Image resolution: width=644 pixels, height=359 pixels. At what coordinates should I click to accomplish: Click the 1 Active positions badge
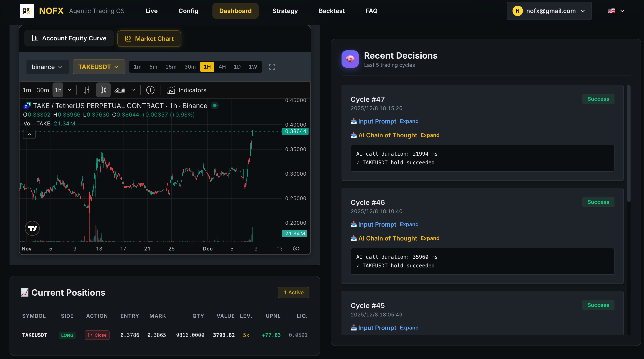pos(294,293)
